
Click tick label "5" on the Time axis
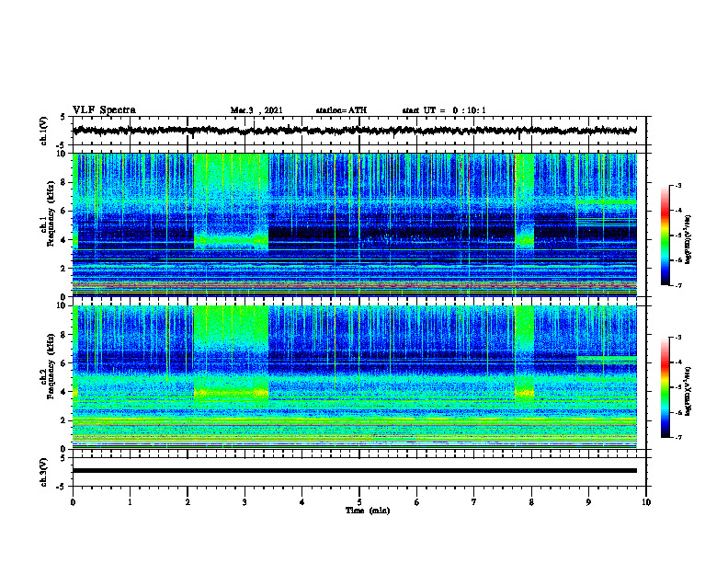click(x=359, y=502)
